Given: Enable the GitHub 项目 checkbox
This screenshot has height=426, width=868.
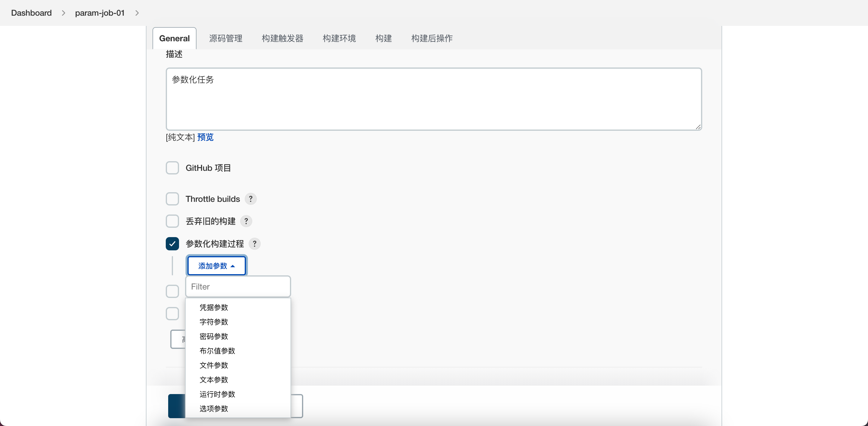Looking at the screenshot, I should (x=172, y=168).
